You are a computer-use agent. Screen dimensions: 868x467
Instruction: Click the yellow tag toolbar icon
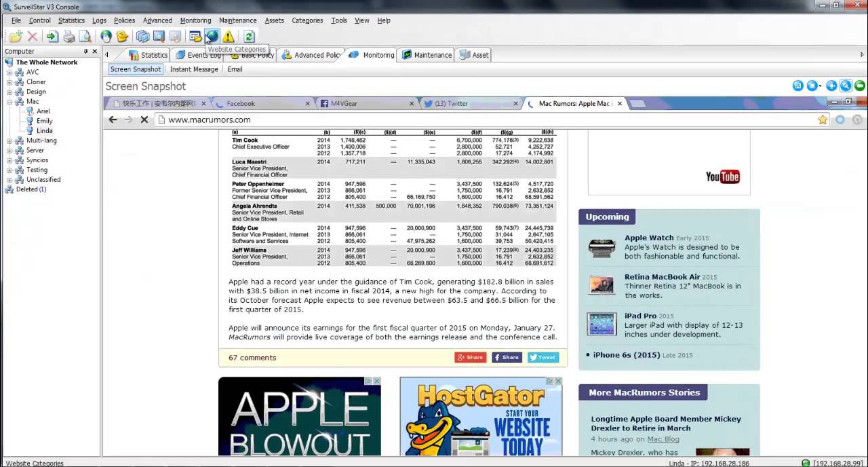[122, 37]
